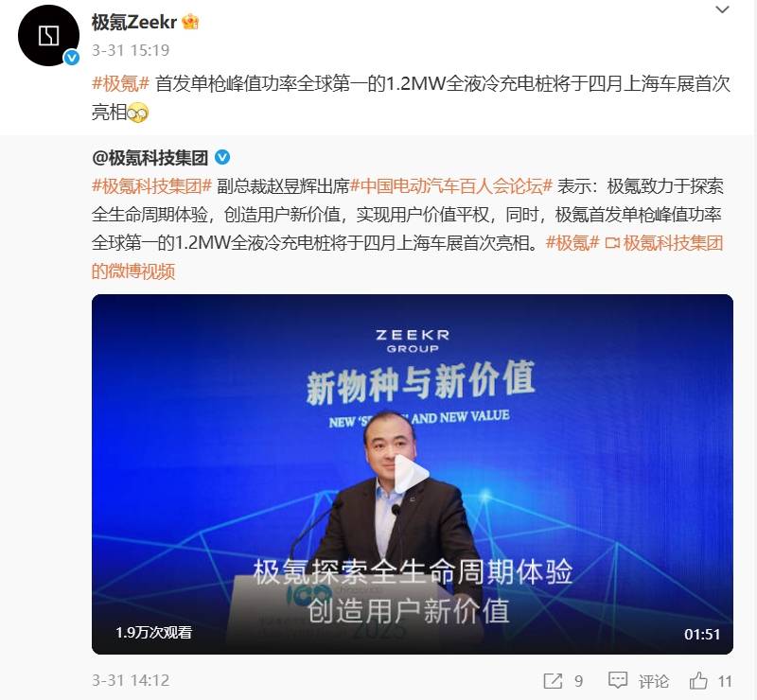
Task: Click the verified badge next to 极氪科技集团
Action: [222, 157]
